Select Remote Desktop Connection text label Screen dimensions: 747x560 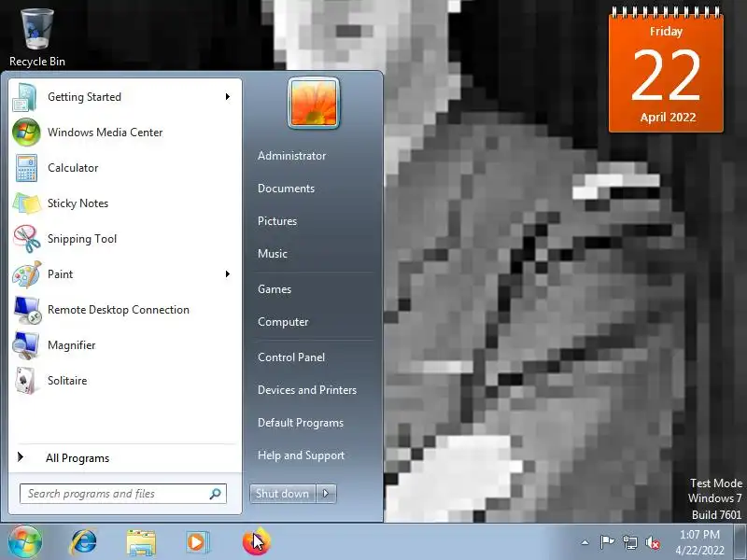coord(119,310)
